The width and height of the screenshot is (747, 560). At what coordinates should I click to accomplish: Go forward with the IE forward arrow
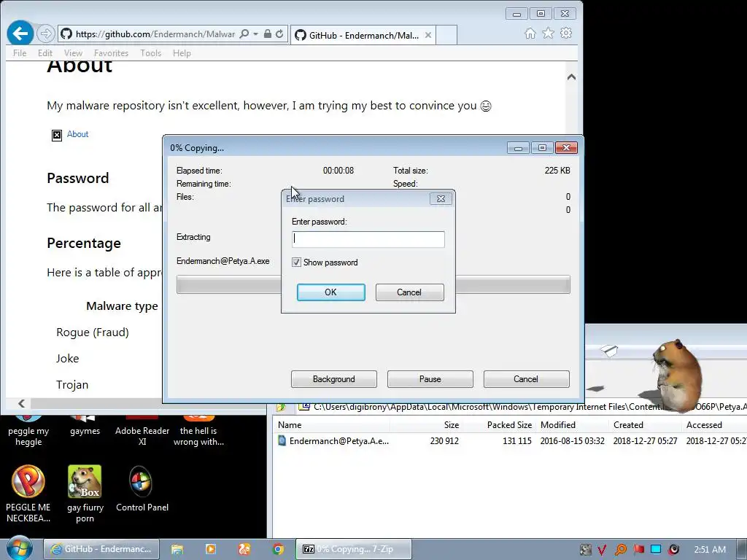pyautogui.click(x=45, y=34)
